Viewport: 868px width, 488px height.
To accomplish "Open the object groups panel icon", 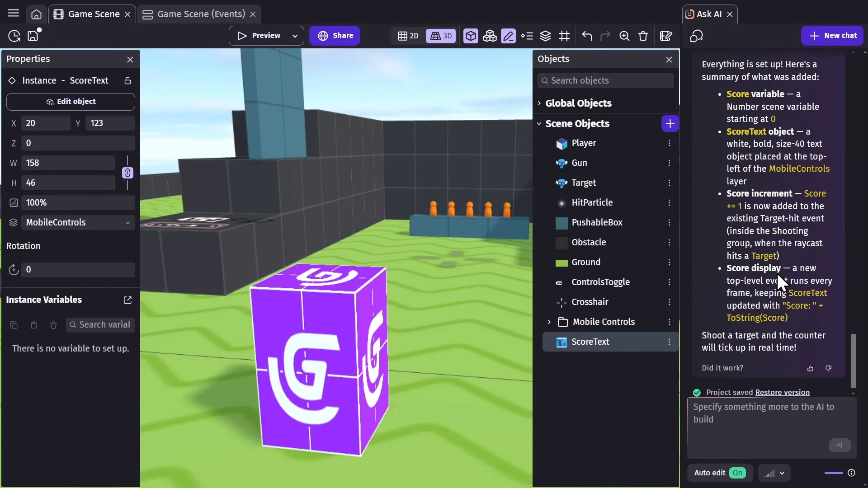I will point(490,36).
